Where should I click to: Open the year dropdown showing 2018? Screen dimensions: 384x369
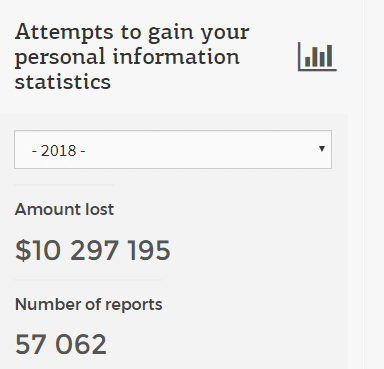click(173, 149)
